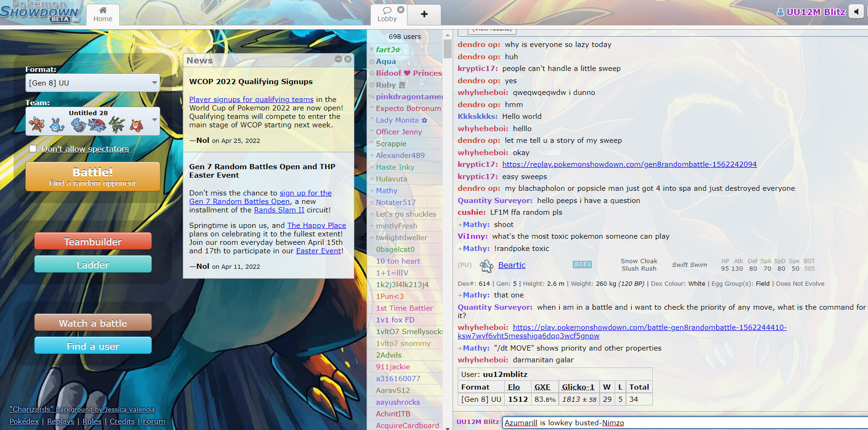The height and width of the screenshot is (430, 868).
Task: Open the sound volume options
Action: pos(856,12)
